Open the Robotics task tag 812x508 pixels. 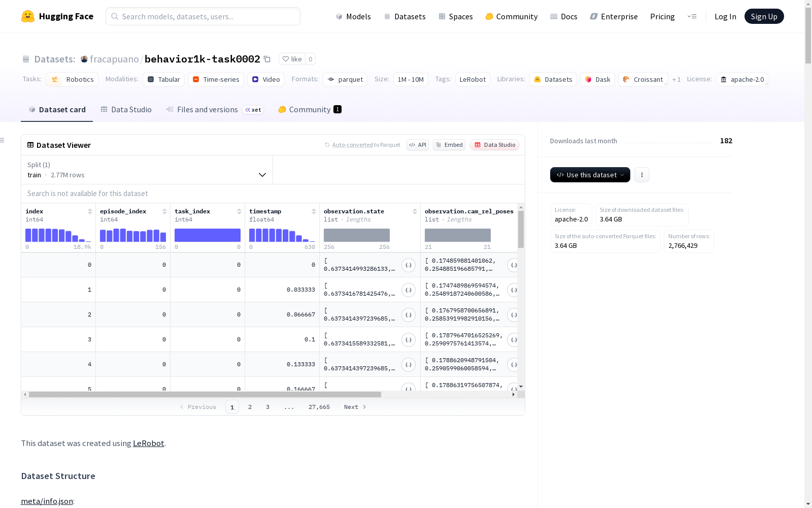click(72, 79)
